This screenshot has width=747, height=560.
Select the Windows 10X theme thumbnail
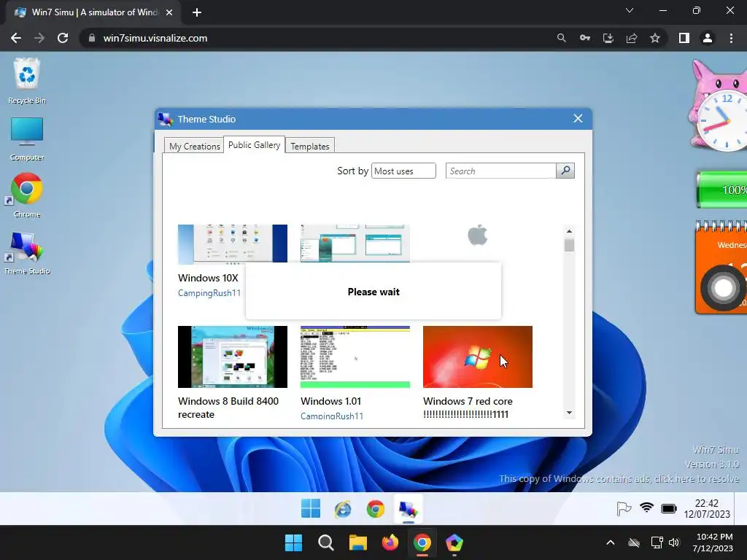233,244
